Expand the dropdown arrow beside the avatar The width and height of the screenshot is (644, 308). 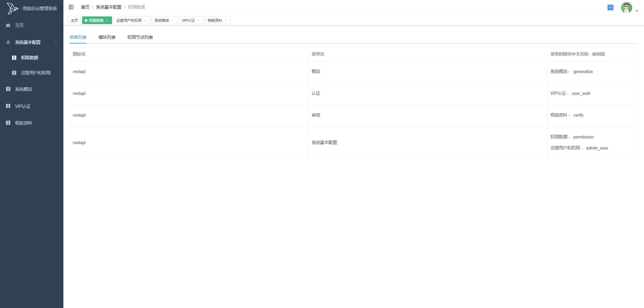637,11
